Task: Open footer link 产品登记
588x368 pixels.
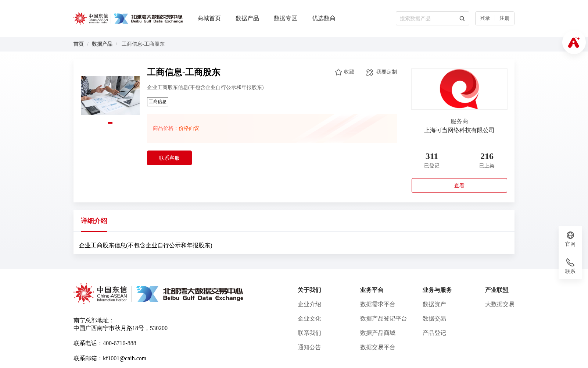Action: 434,333
